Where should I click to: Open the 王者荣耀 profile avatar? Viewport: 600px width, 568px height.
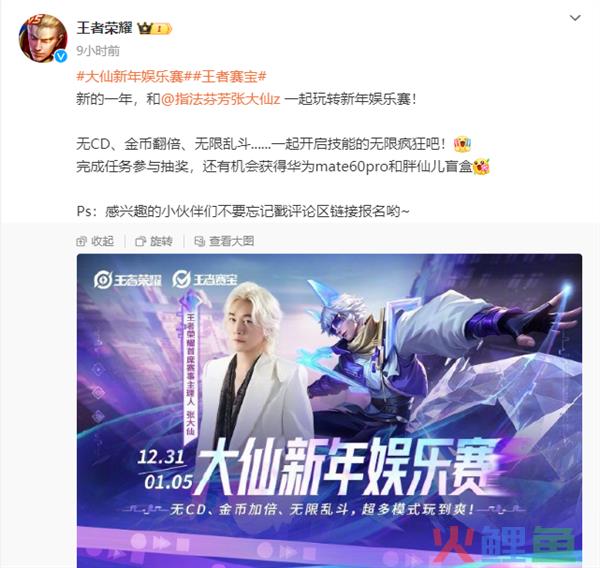pos(43,38)
